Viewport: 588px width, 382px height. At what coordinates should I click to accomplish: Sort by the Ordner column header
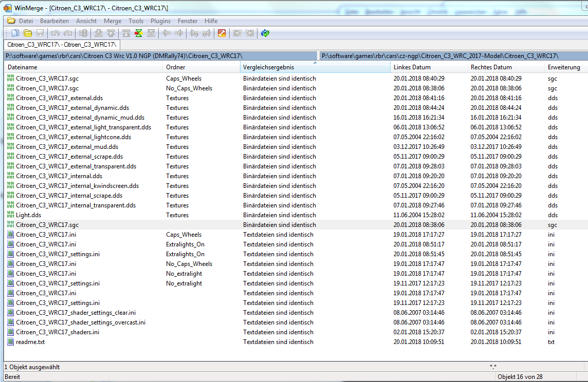click(202, 67)
